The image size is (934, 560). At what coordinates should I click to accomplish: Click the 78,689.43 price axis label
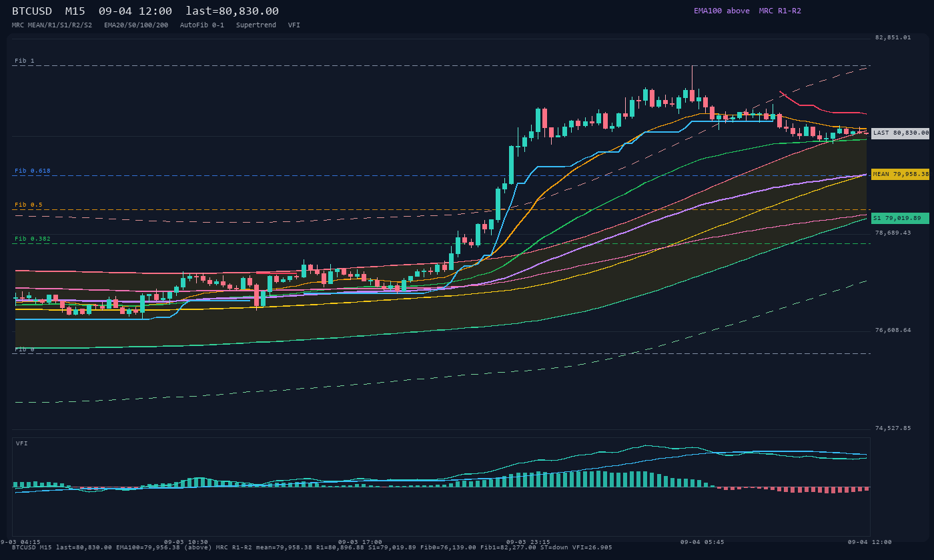893,233
